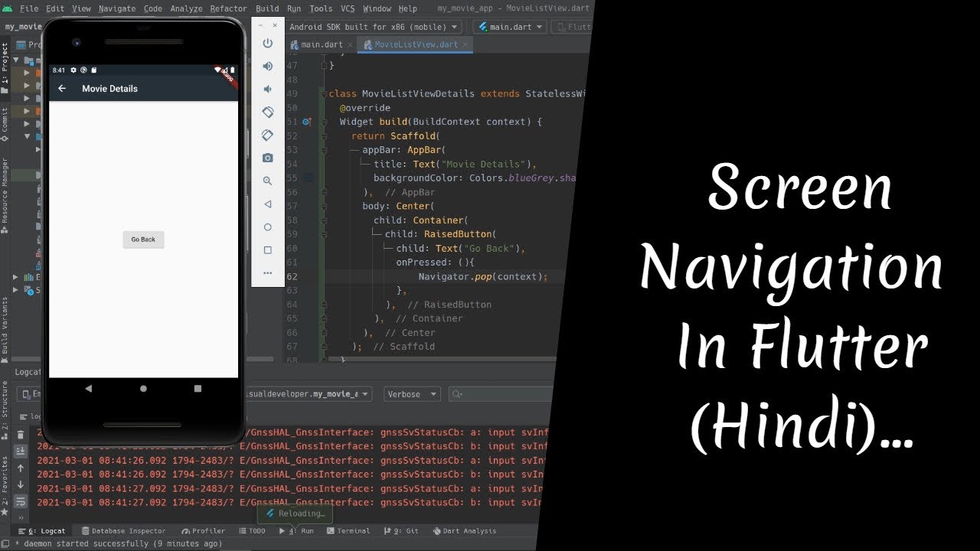
Task: Tap the Go Back button in the app
Action: pyautogui.click(x=143, y=240)
